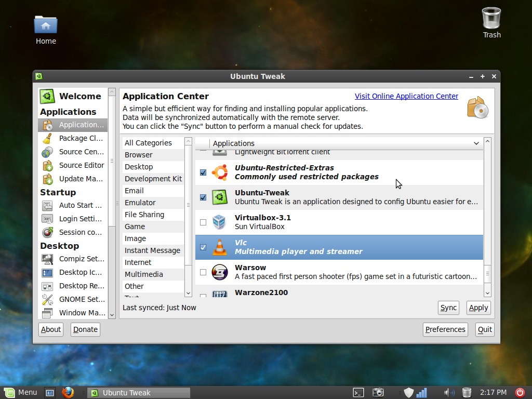Select the Multimedia category
532x399 pixels.
pyautogui.click(x=153, y=274)
